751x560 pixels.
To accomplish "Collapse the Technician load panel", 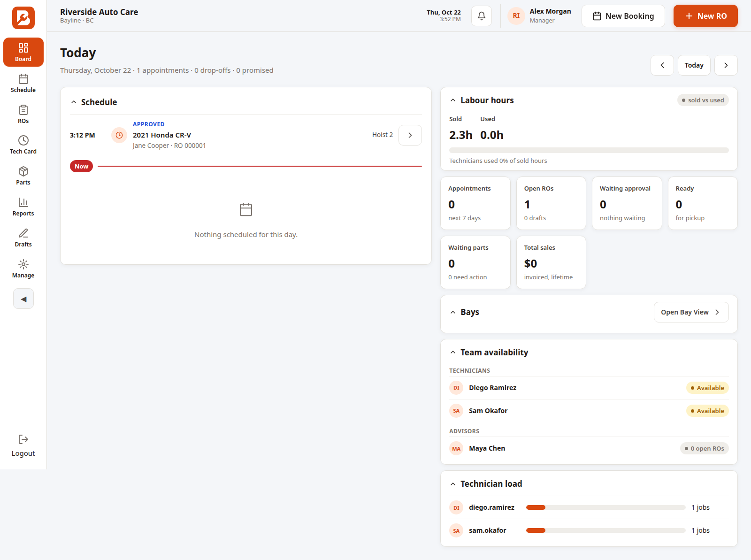I will (453, 484).
